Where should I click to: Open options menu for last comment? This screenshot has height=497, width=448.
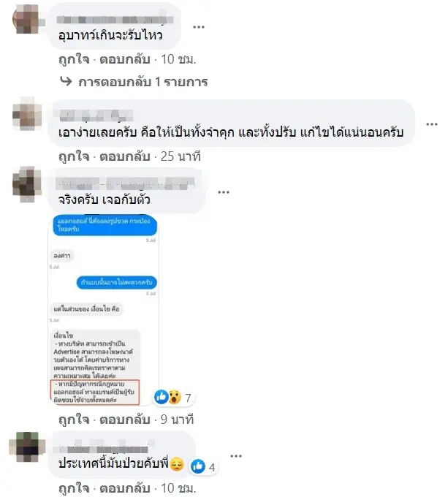(236, 456)
